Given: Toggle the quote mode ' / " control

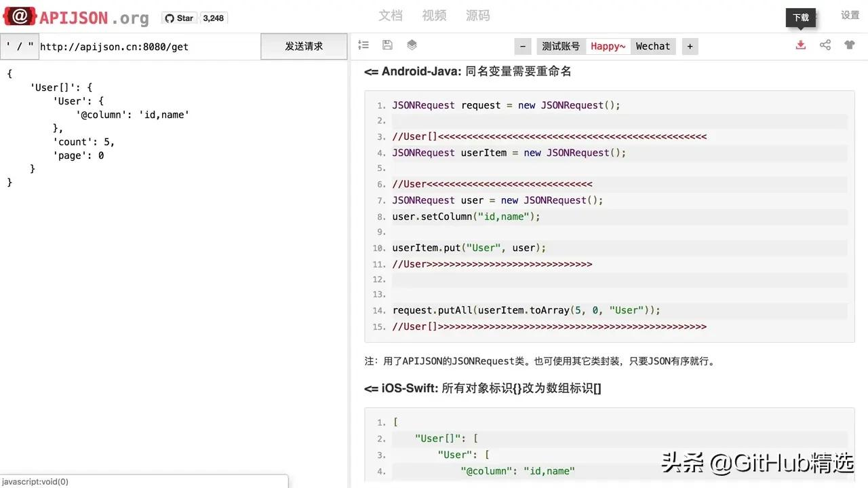Looking at the screenshot, I should point(19,46).
